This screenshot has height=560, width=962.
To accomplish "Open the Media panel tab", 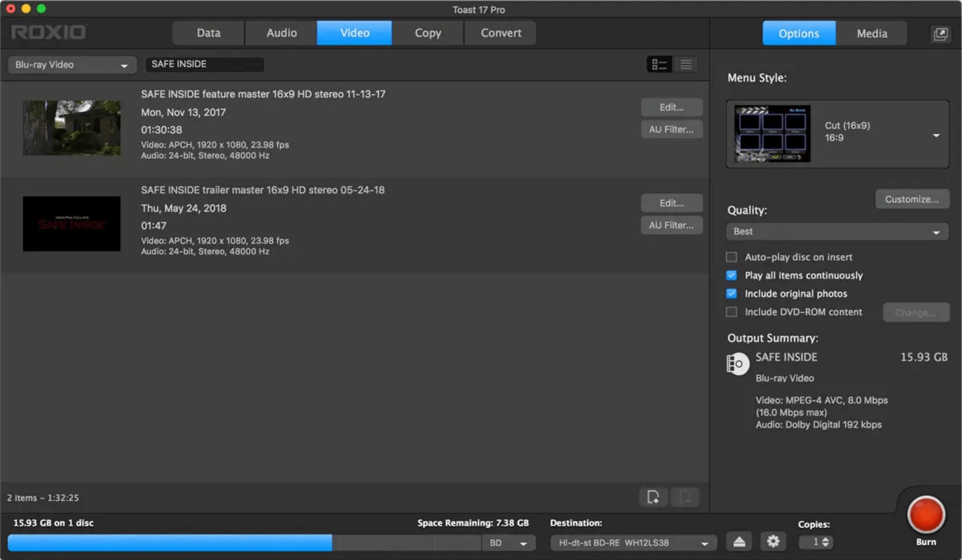I will tap(871, 34).
